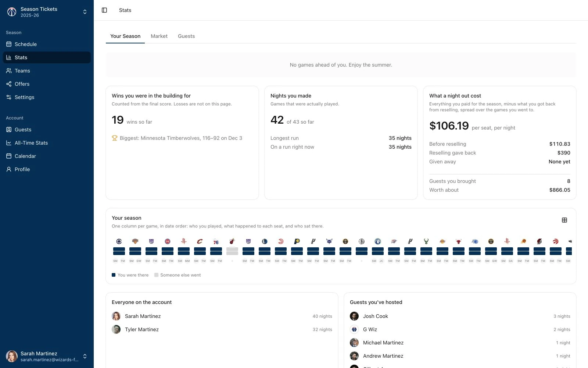Image resolution: width=588 pixels, height=368 pixels.
Task: Open the Offers page
Action: (47, 84)
